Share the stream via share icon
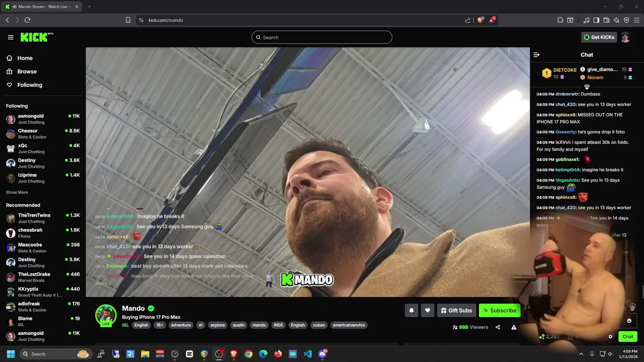This screenshot has width=644, height=362. [498, 327]
